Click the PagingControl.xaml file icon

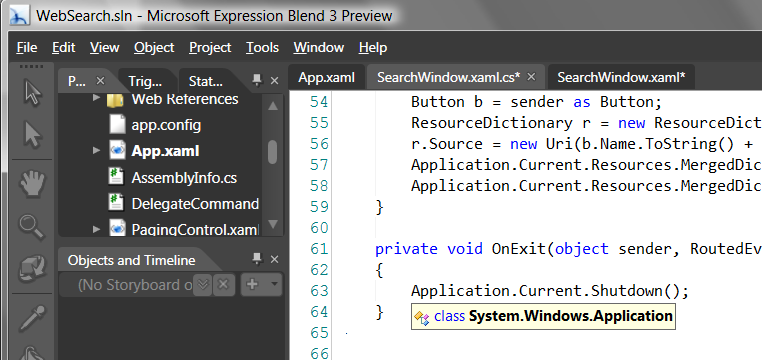pos(117,228)
